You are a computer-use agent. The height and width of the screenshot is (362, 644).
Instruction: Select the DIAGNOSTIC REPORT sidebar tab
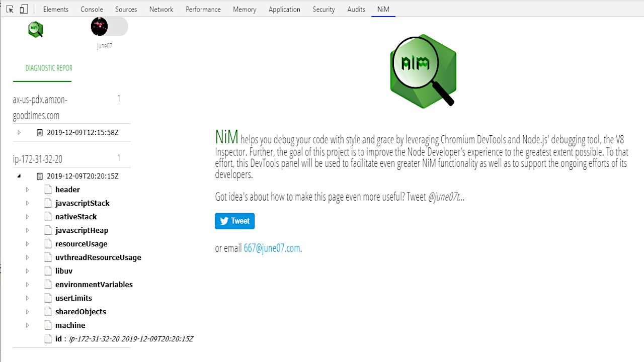(x=43, y=68)
